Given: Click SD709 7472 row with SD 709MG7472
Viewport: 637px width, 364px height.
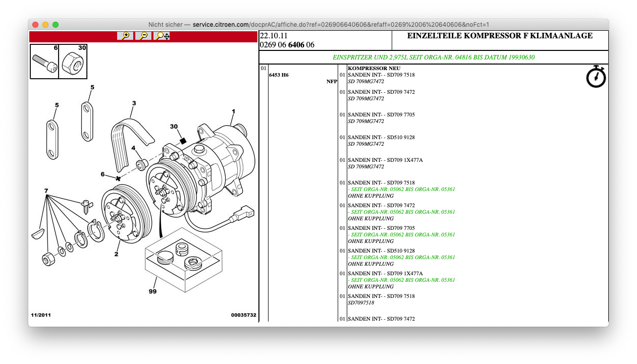Looking at the screenshot, I should tap(381, 92).
